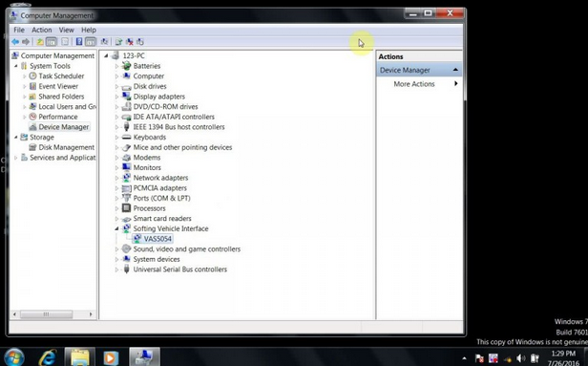Open the Action menu

click(42, 30)
